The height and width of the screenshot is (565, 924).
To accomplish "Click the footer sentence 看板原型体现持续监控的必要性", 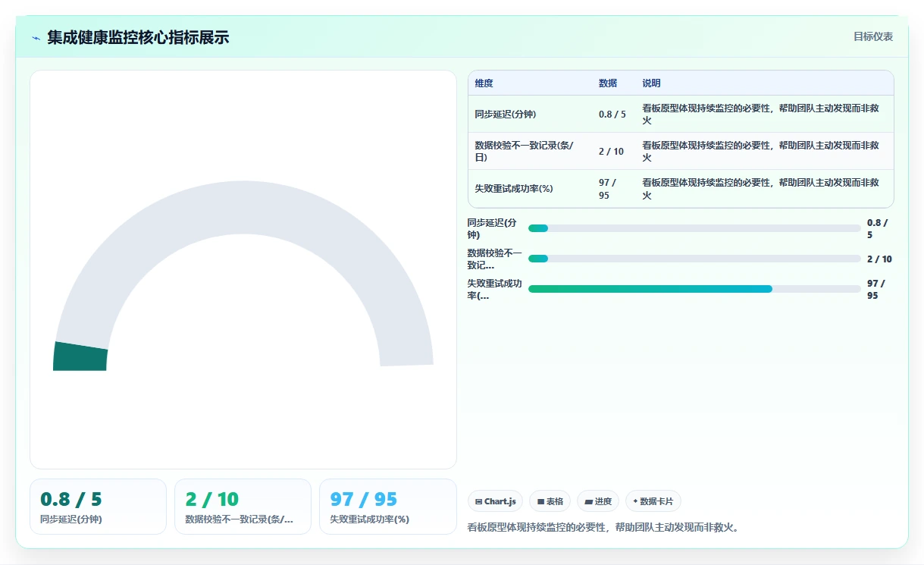I will click(603, 527).
